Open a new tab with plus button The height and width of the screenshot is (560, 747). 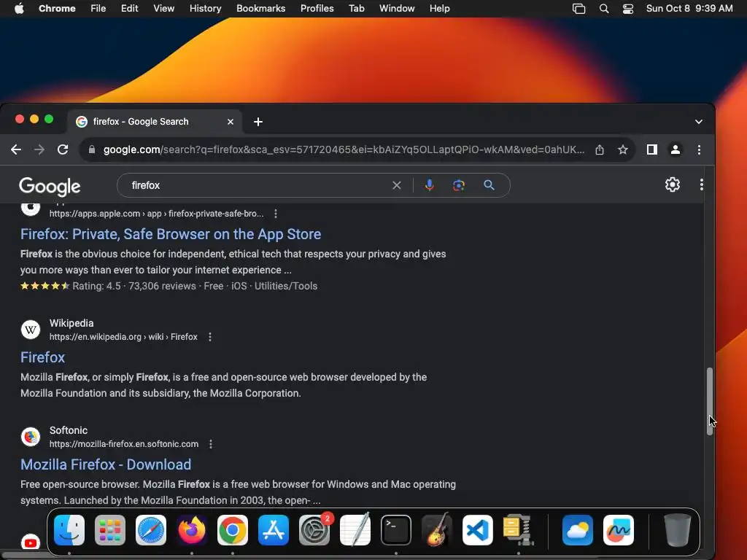click(258, 122)
